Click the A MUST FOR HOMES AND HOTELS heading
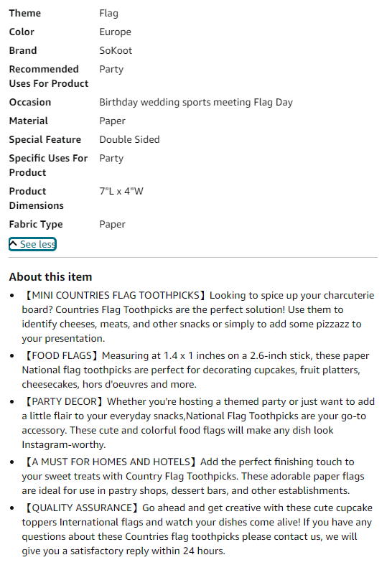 pyautogui.click(x=111, y=462)
